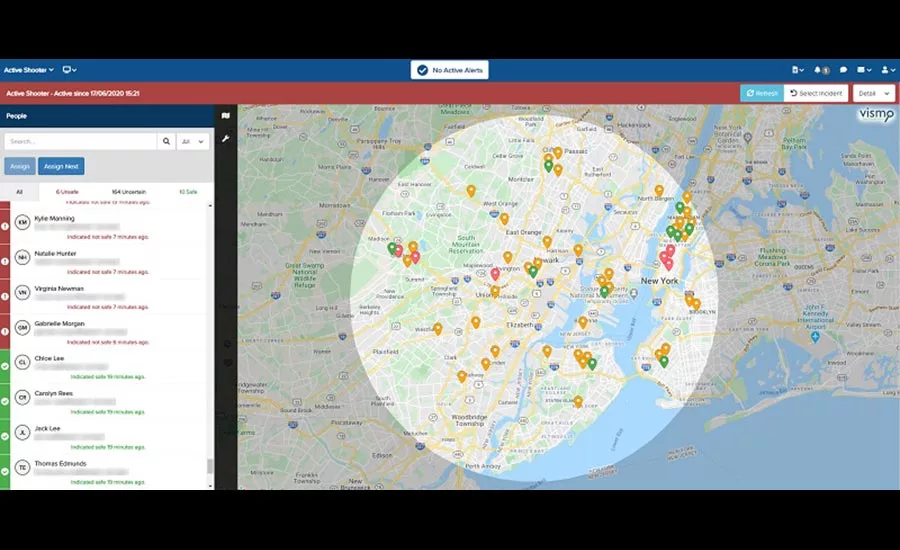Click the map view icon in dark sidebar
900x550 pixels.
click(226, 116)
